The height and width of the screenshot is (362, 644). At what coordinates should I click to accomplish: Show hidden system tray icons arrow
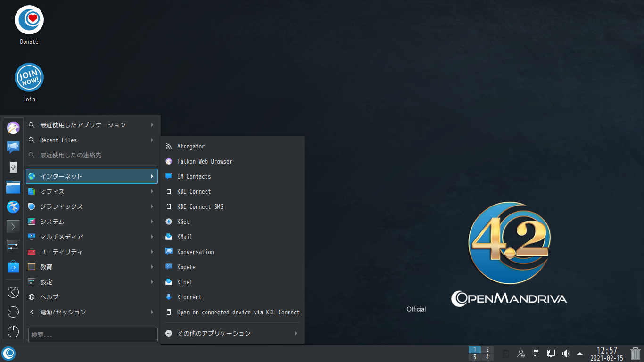(580, 354)
